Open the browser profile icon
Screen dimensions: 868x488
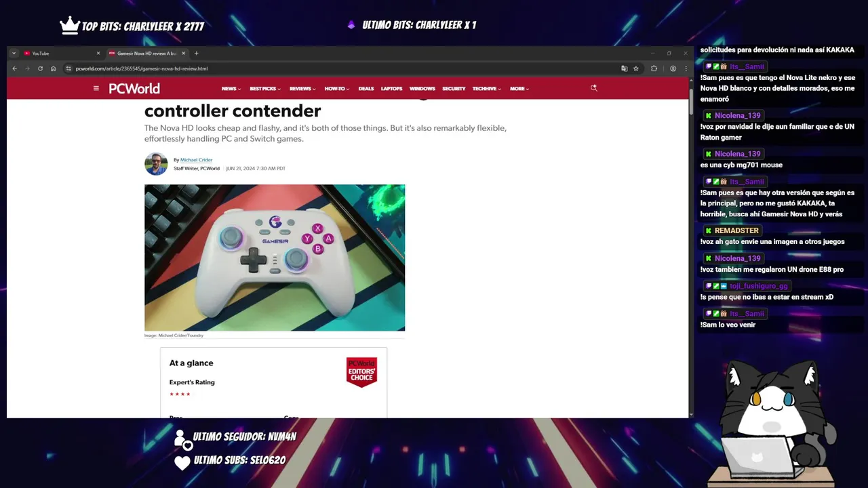(x=673, y=68)
